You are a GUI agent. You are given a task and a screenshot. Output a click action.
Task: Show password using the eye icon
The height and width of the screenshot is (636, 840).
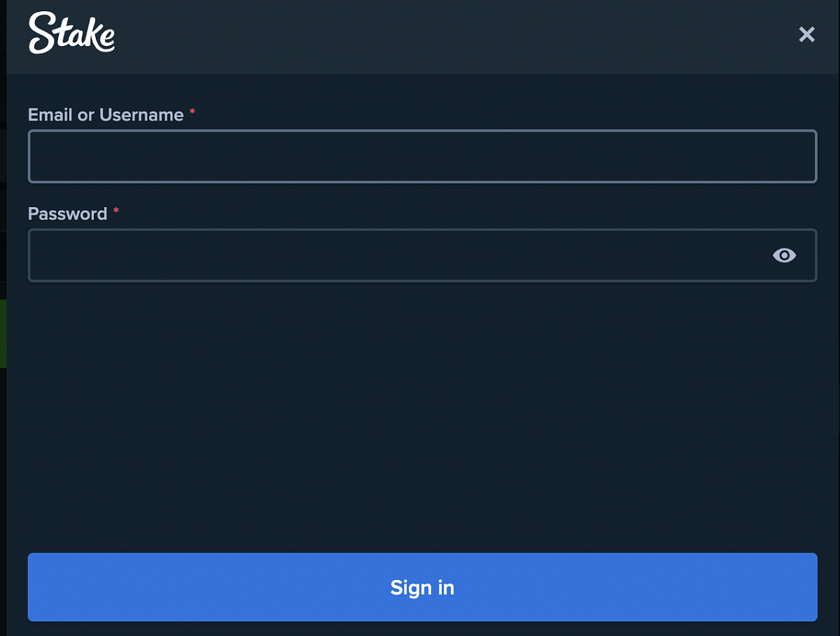click(784, 255)
